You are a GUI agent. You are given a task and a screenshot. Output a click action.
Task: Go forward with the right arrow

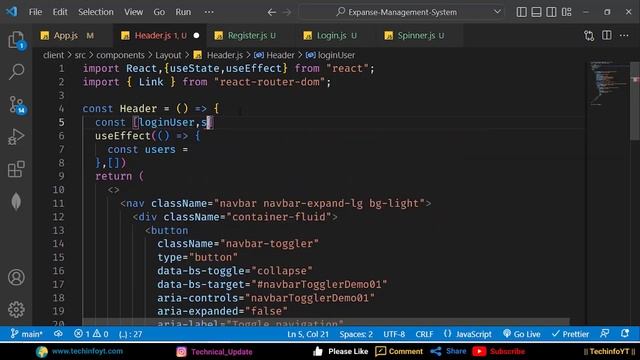tap(287, 12)
